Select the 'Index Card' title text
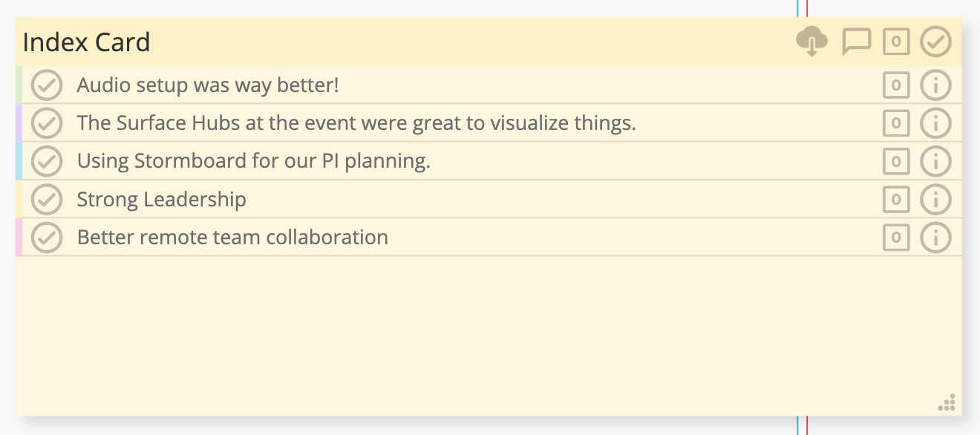This screenshot has width=980, height=435. point(86,42)
